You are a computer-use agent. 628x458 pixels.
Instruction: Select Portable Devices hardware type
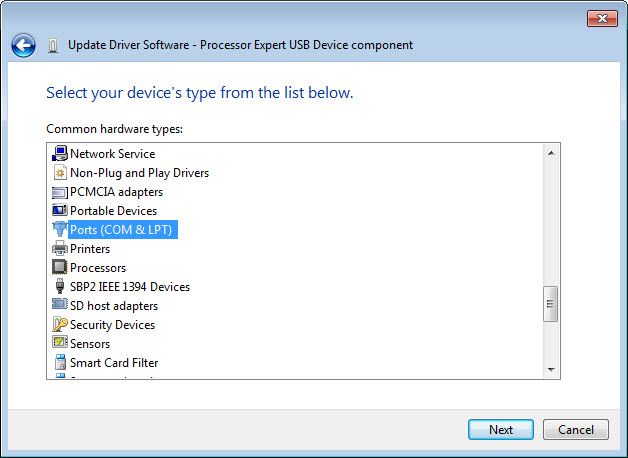113,211
